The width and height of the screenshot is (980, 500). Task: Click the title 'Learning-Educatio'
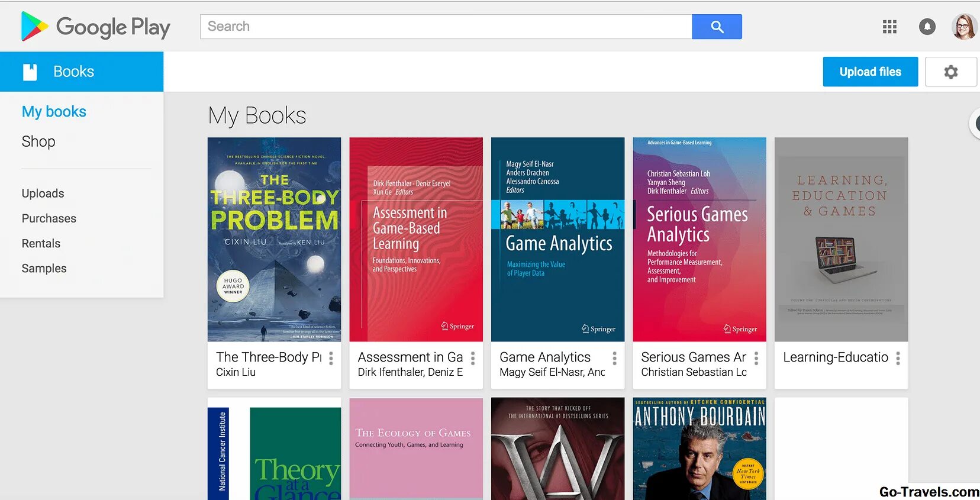click(x=836, y=357)
